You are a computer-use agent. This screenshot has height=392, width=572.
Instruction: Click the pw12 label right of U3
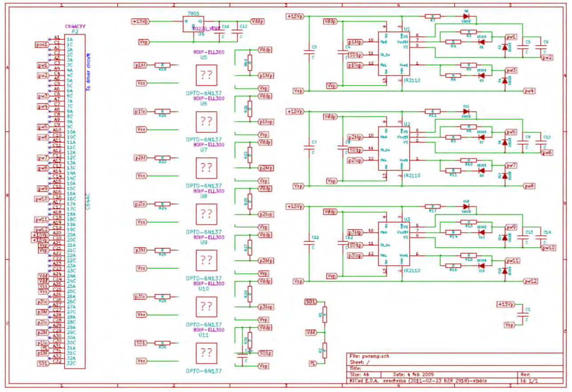530,281
